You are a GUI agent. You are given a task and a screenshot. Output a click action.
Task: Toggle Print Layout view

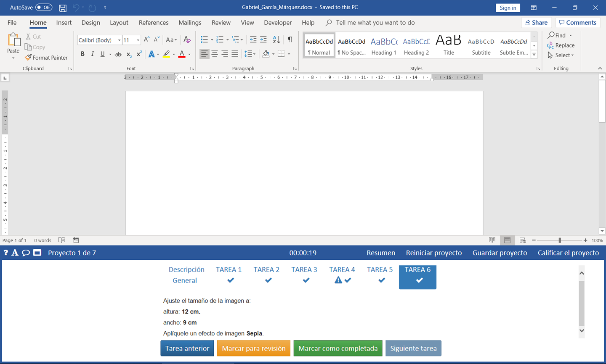point(507,240)
